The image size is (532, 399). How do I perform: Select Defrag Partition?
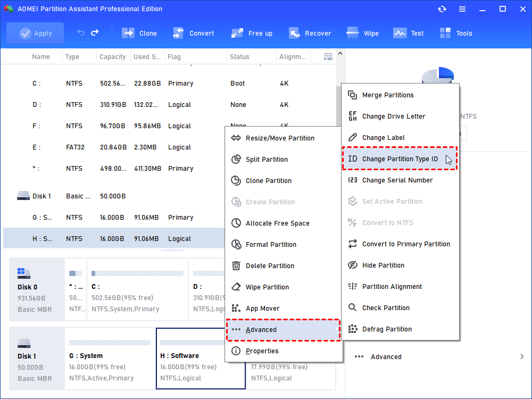[400, 329]
